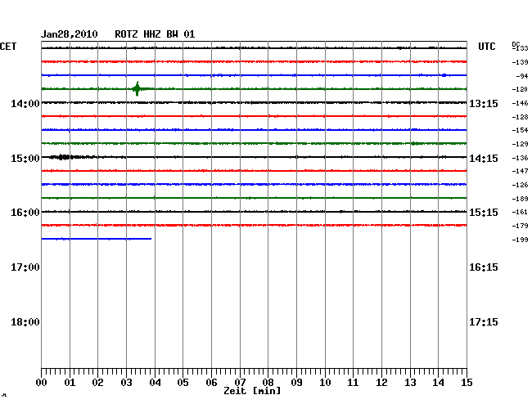Click the 00 minute axis label
Image resolution: width=532 pixels, height=404 pixels.
42,383
